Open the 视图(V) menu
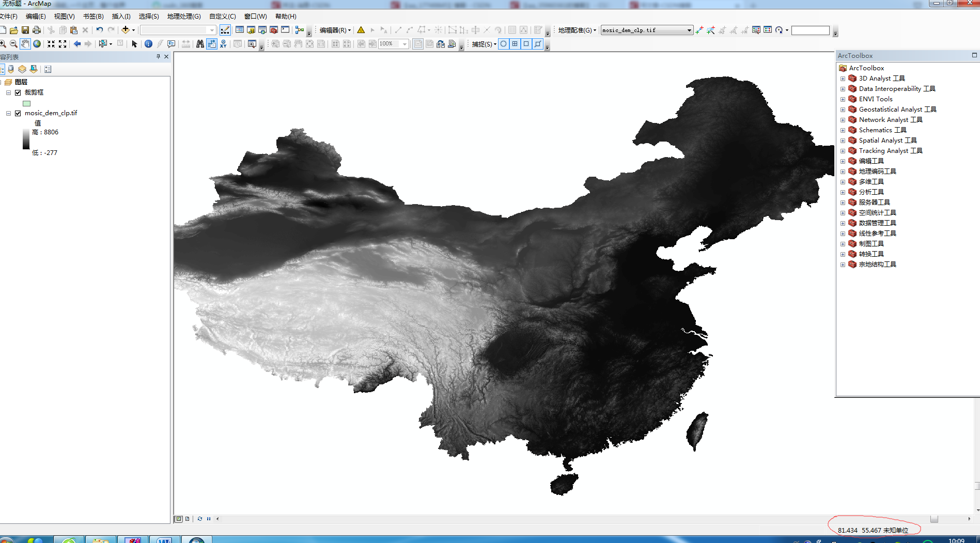The image size is (980, 543). [64, 17]
